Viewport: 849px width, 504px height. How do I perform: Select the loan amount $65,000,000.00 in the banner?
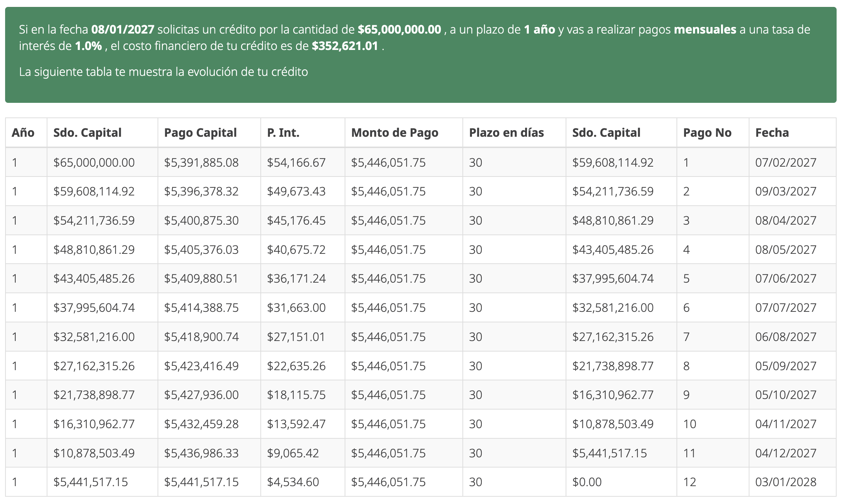(x=399, y=30)
